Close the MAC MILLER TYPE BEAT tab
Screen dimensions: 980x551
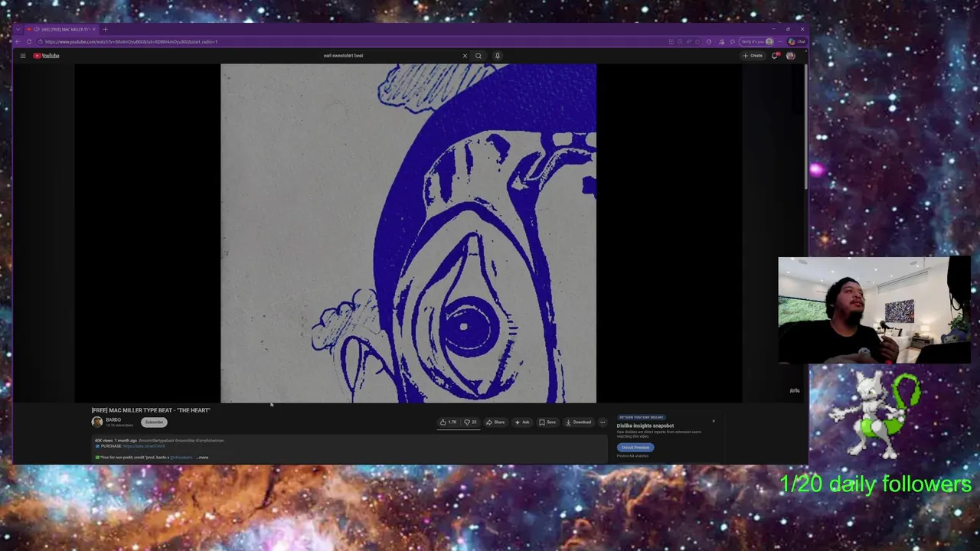point(94,29)
